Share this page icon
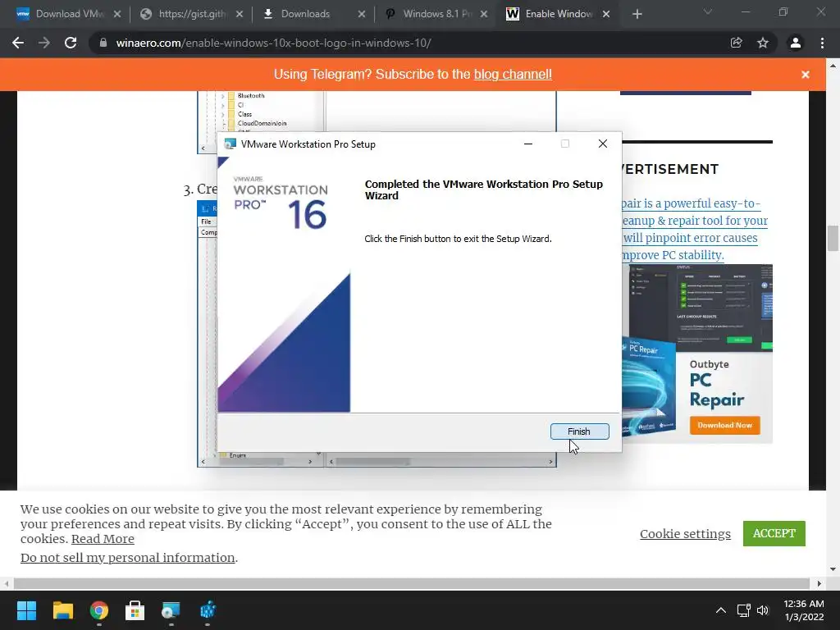Image resolution: width=840 pixels, height=630 pixels. pyautogui.click(x=737, y=43)
